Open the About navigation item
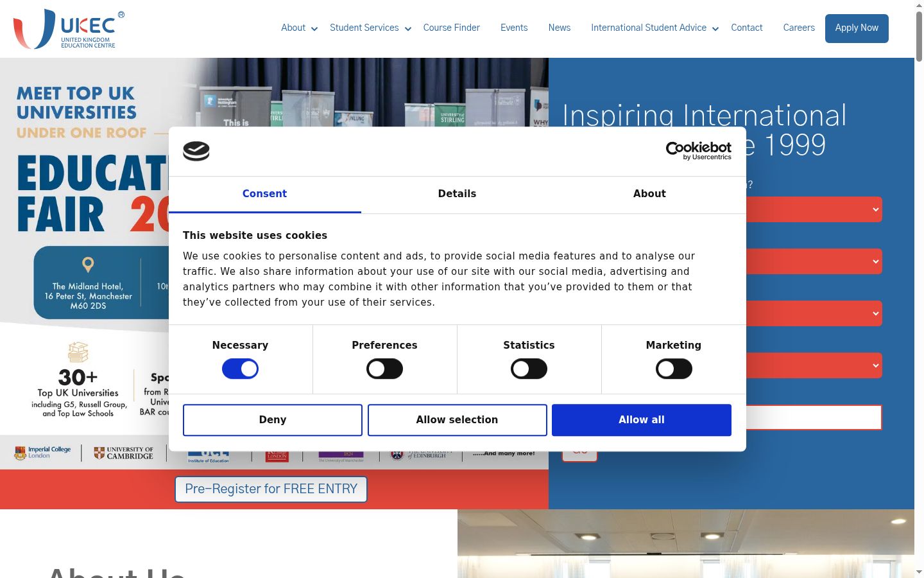 point(293,28)
